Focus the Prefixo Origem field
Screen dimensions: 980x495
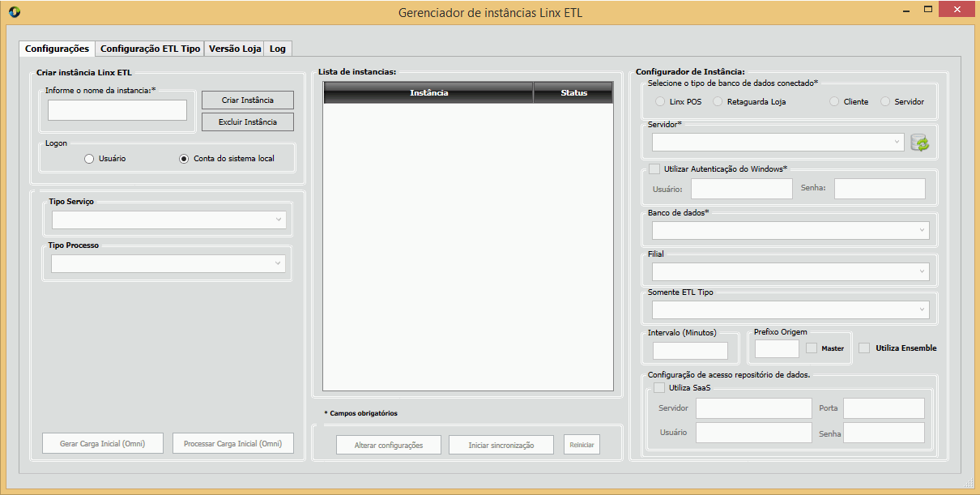coord(777,348)
